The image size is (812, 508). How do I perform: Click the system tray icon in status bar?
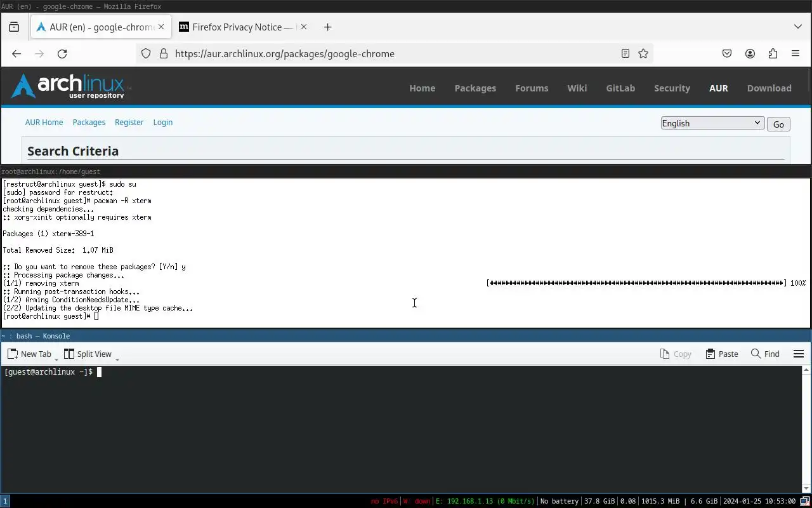805,501
